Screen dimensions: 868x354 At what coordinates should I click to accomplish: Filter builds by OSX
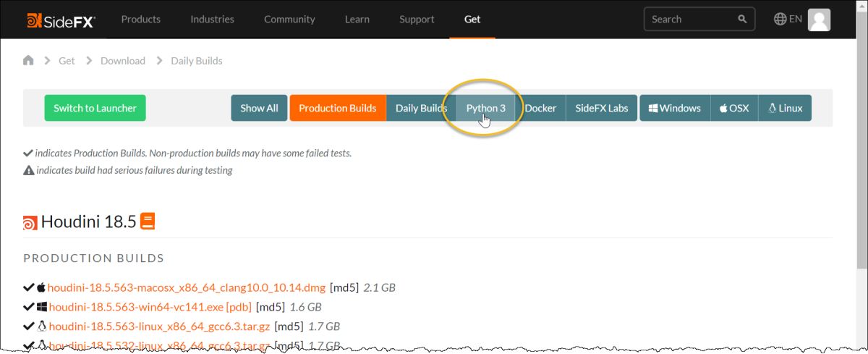click(x=734, y=108)
